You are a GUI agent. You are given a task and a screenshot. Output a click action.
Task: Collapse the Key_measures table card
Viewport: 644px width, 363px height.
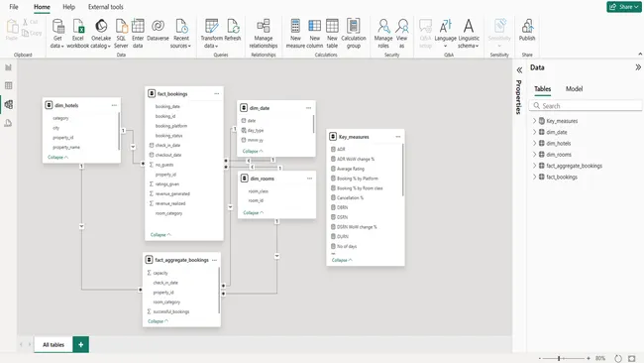(x=342, y=260)
